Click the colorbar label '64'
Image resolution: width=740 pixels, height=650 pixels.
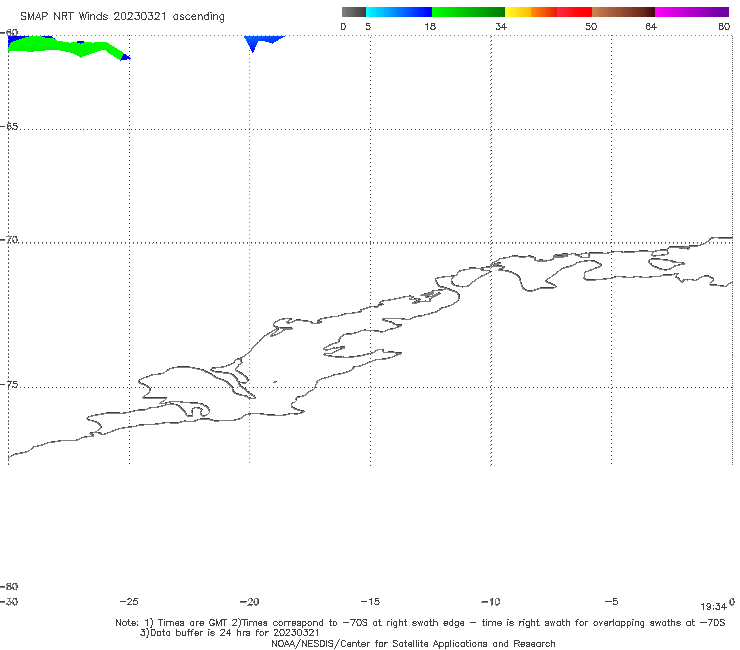point(651,26)
